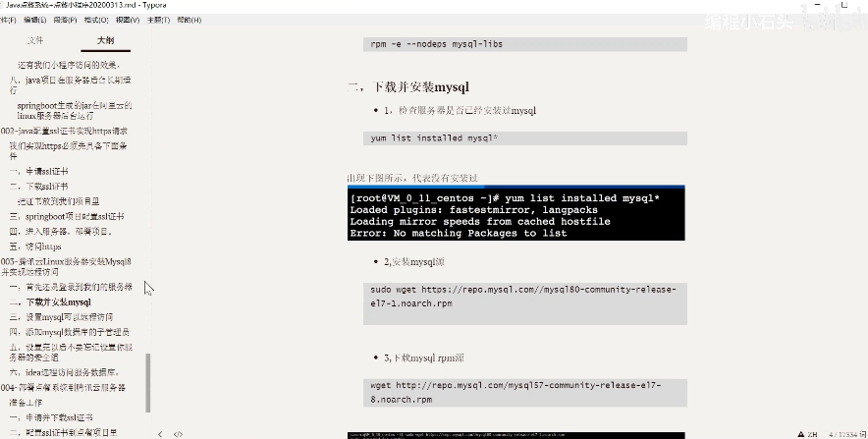The image size is (868, 439).
Task: Open the 编辑(E) menu
Action: [x=35, y=20]
